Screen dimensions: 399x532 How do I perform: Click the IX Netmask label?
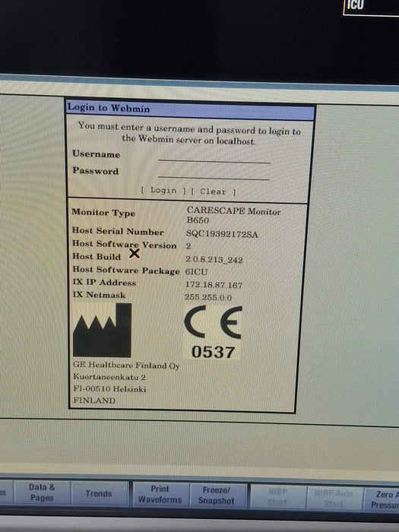pos(99,295)
